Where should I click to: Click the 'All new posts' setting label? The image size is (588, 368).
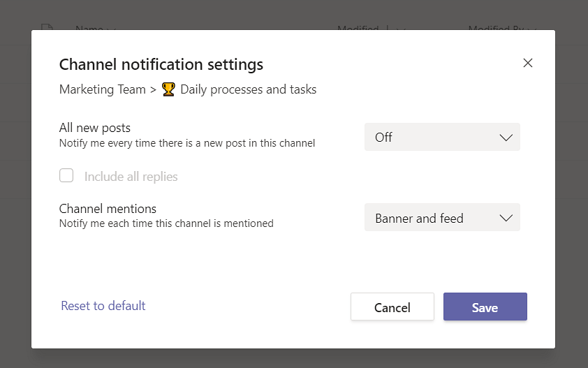click(95, 128)
